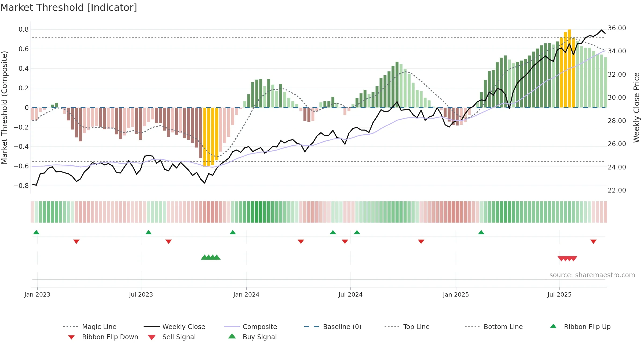The height and width of the screenshot is (362, 644).
Task: Click the Ribbon Flip Up marker after Jul 2023
Action: [x=148, y=232]
